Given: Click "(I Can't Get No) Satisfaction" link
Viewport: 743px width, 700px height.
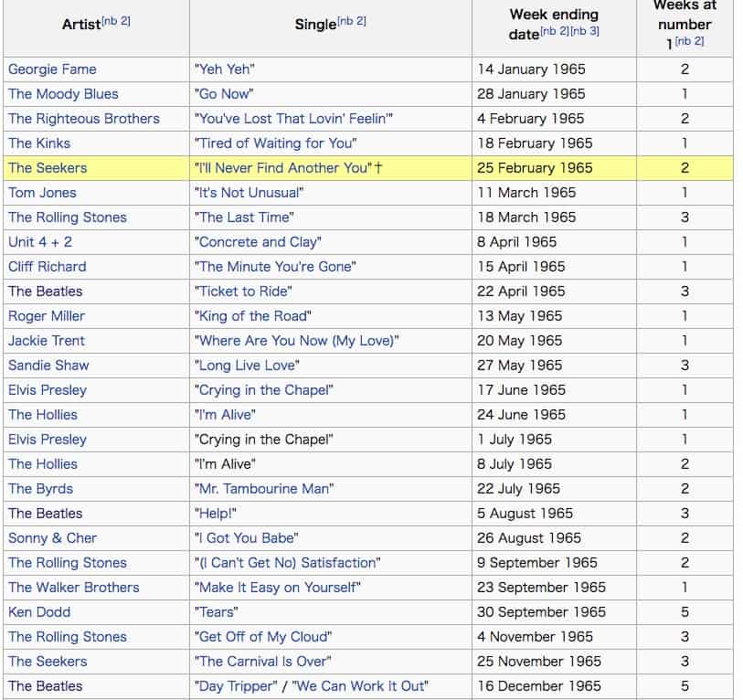Looking at the screenshot, I should click(x=287, y=563).
